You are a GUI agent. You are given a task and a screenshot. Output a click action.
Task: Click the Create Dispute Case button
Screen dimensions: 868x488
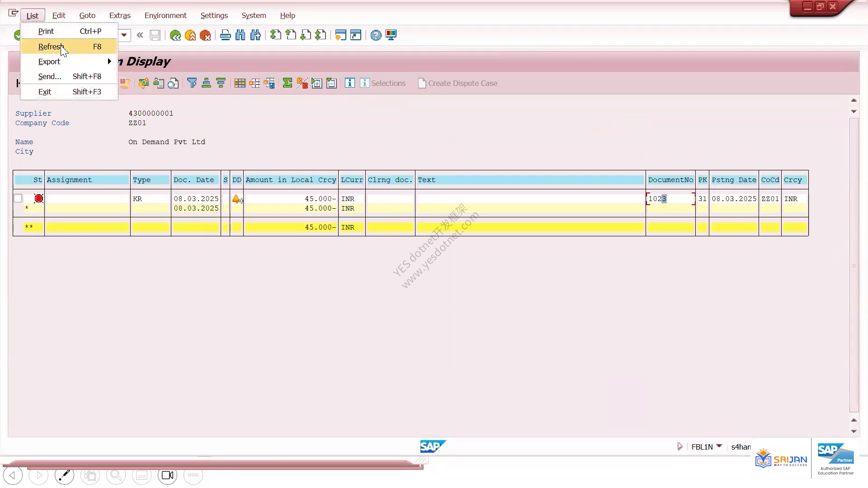coord(458,83)
